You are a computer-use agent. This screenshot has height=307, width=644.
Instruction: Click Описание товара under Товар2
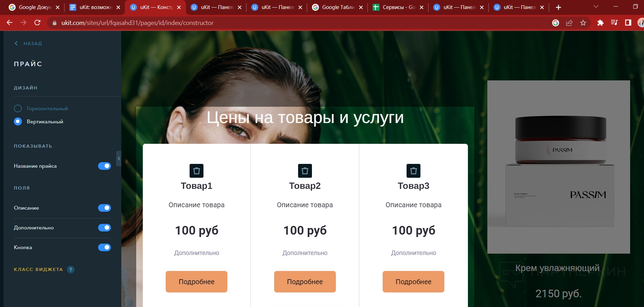305,205
